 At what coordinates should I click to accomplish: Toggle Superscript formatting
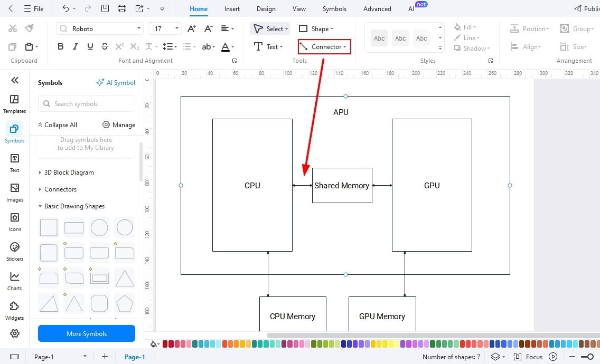pyautogui.click(x=119, y=46)
